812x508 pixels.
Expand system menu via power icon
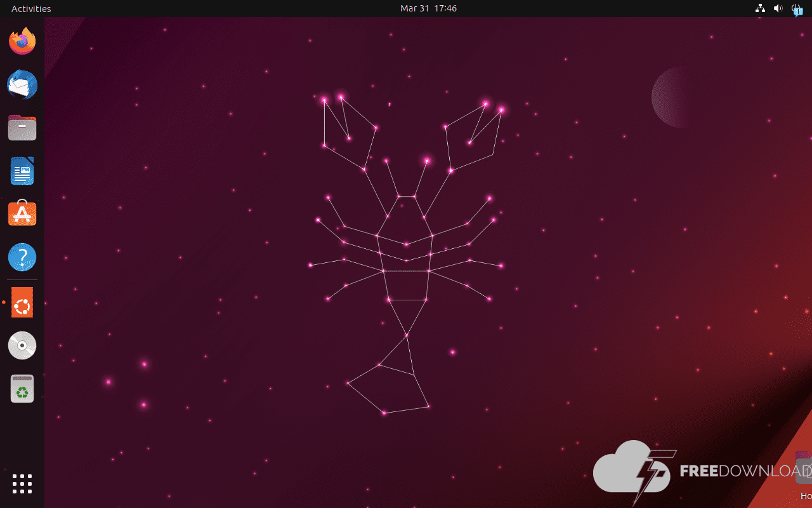pyautogui.click(x=796, y=8)
